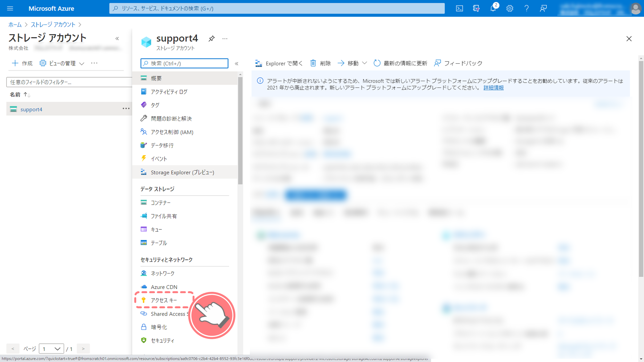The height and width of the screenshot is (362, 644).
Task: Focus the global Azure search bar
Action: pos(277,8)
